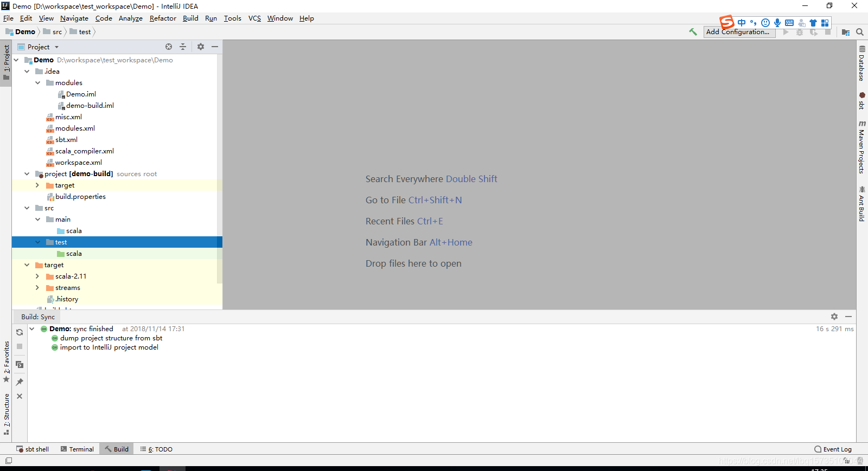Open the VCS menu
The image size is (868, 471).
pos(254,18)
